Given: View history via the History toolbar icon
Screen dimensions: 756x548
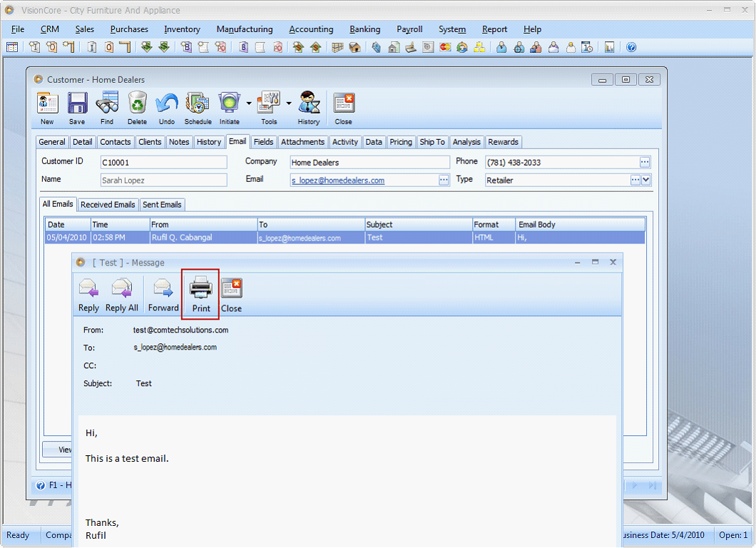Looking at the screenshot, I should tap(308, 107).
